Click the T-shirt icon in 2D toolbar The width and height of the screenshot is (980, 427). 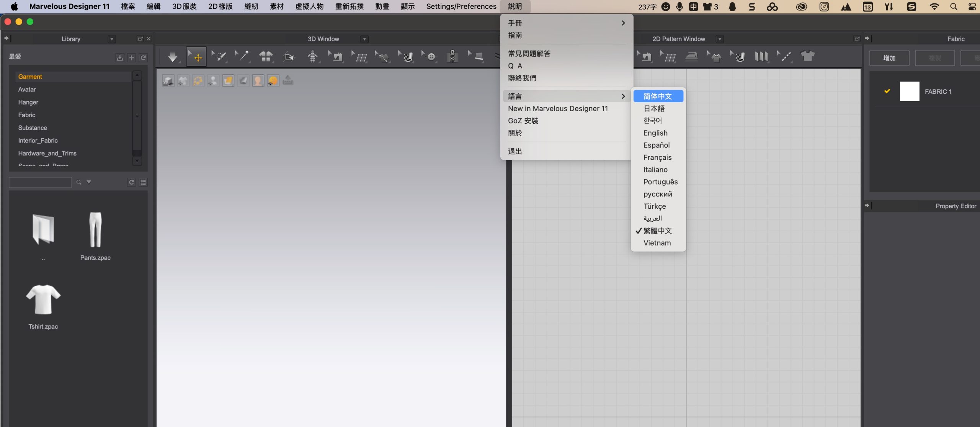[x=807, y=57]
